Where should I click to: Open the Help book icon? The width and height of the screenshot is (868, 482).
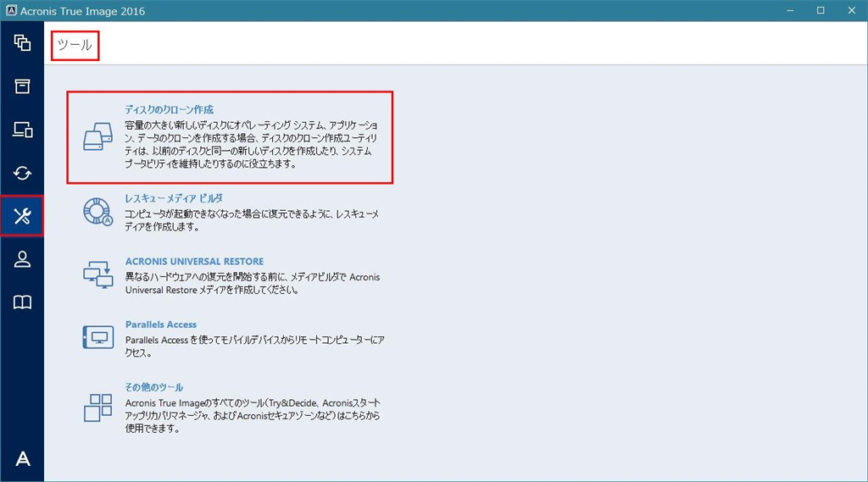click(22, 302)
